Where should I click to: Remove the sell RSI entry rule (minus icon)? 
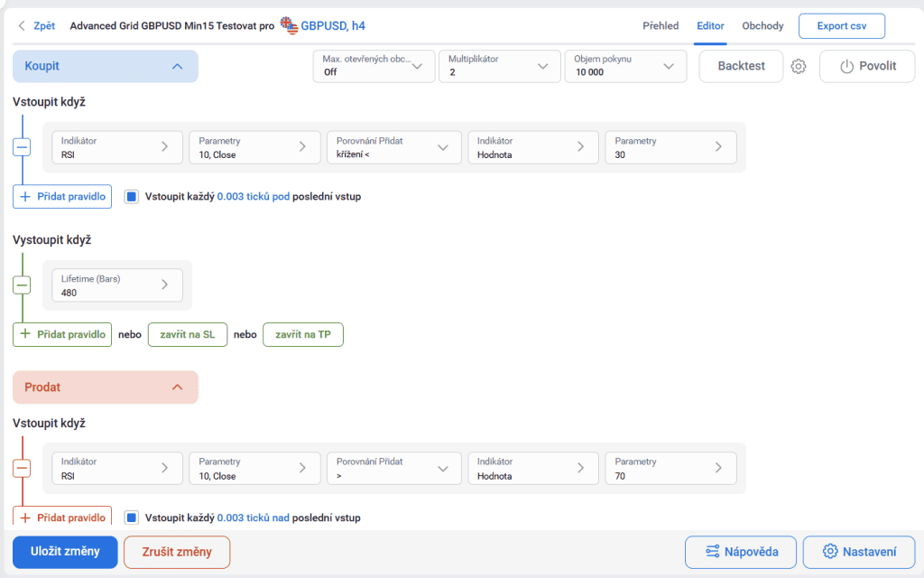click(x=22, y=468)
